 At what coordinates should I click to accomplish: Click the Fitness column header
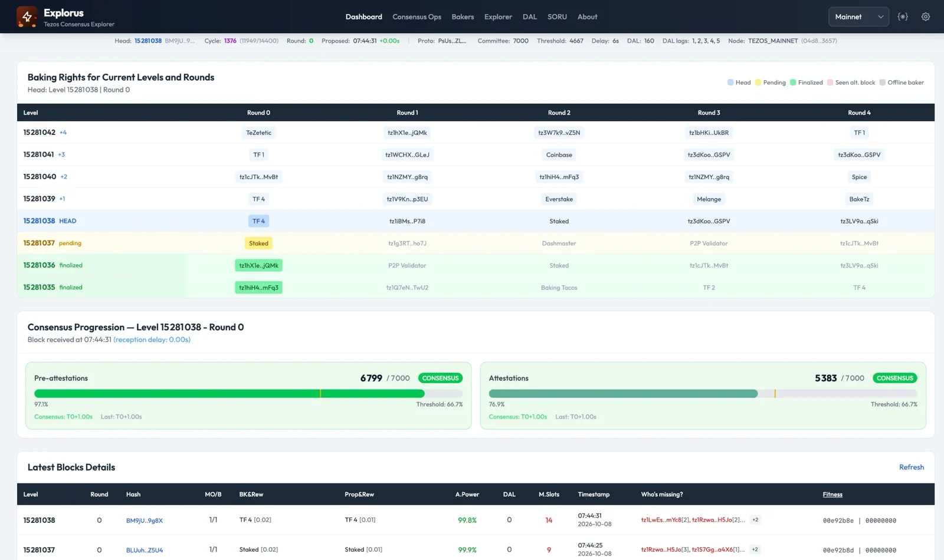(832, 494)
